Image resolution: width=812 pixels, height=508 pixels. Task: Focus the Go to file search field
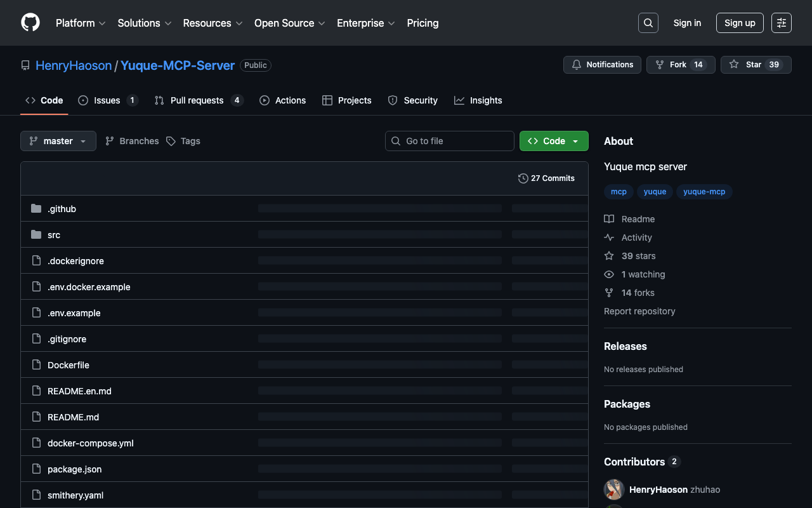(450, 141)
